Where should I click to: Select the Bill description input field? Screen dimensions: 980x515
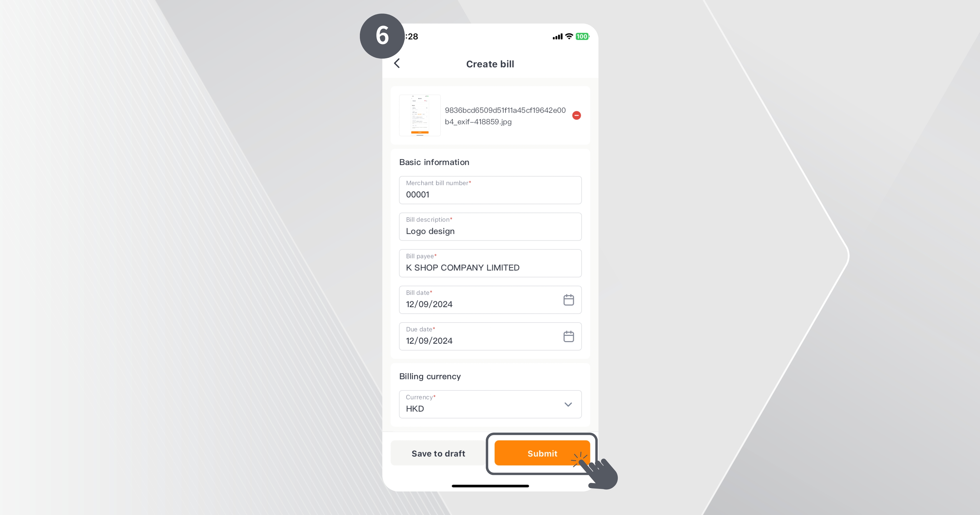tap(490, 226)
